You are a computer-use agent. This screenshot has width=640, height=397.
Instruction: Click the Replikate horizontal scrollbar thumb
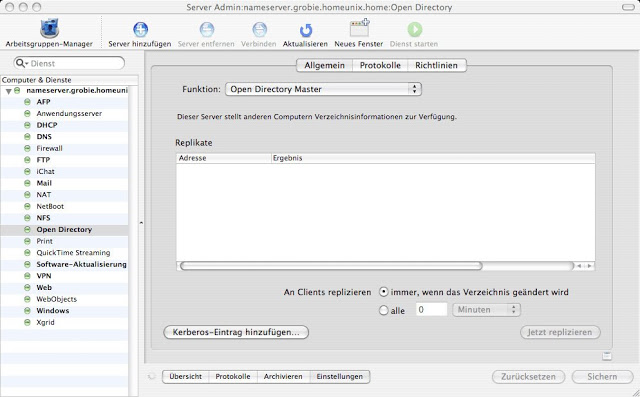pos(331,266)
